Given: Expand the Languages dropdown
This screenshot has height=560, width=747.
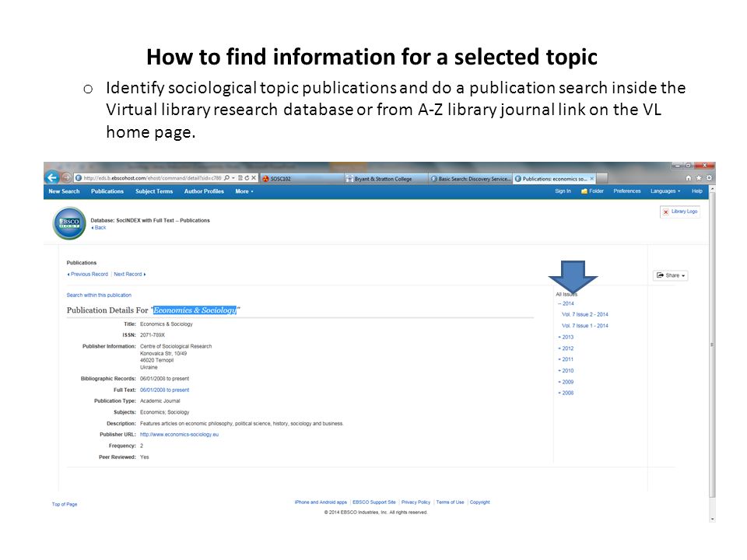Looking at the screenshot, I should pyautogui.click(x=665, y=191).
